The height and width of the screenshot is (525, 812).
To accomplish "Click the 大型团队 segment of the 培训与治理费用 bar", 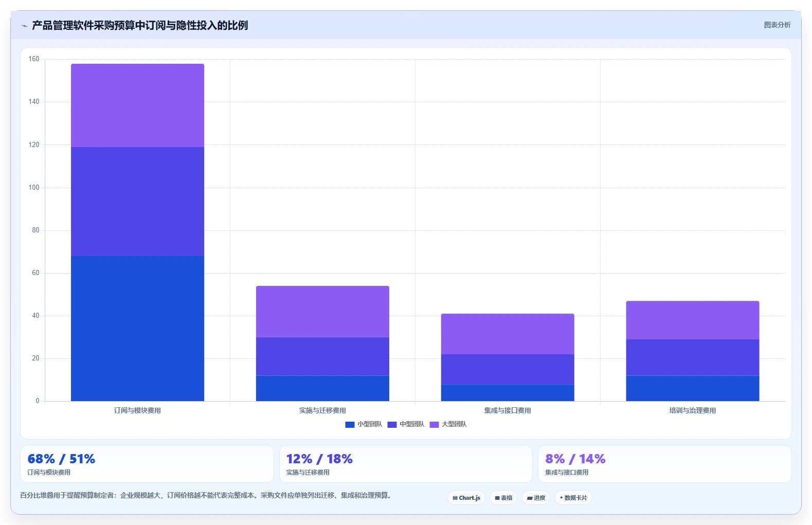I will click(x=693, y=320).
